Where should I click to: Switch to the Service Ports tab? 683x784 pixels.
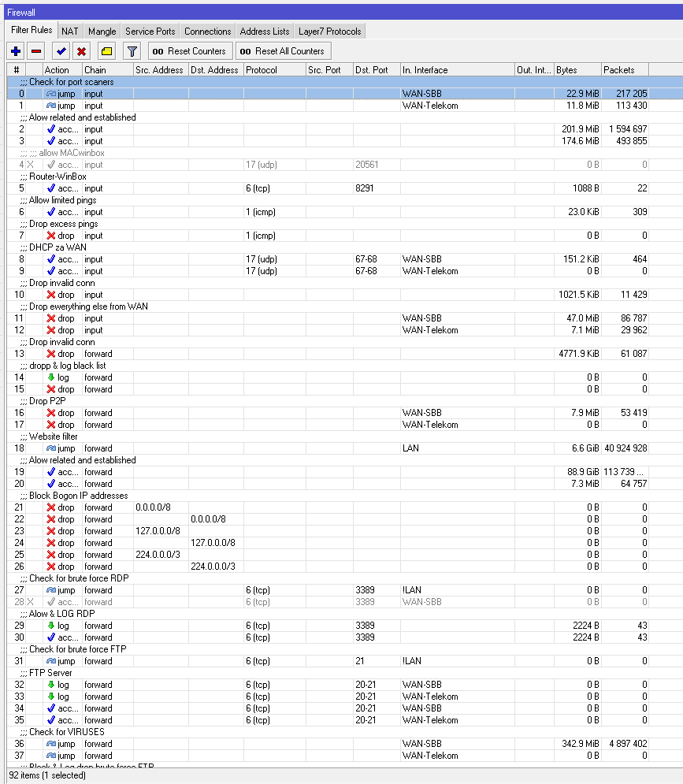pos(150,30)
